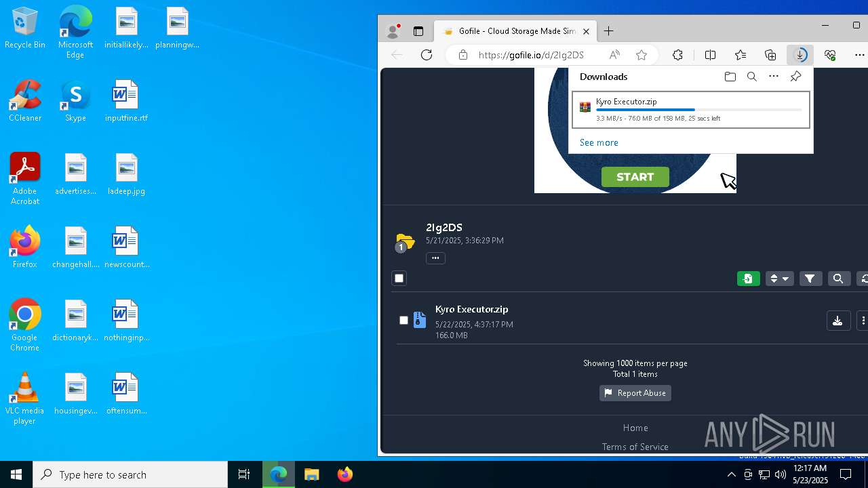Pin the Downloads panel
Screen dimensions: 868x488
[796, 77]
